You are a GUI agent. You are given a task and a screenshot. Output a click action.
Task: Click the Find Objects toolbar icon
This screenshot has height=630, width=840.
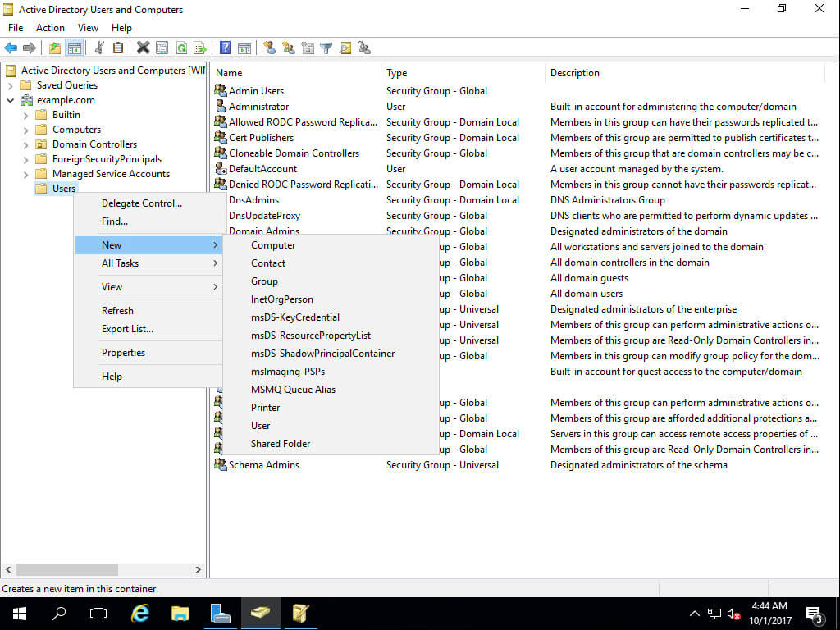point(346,48)
